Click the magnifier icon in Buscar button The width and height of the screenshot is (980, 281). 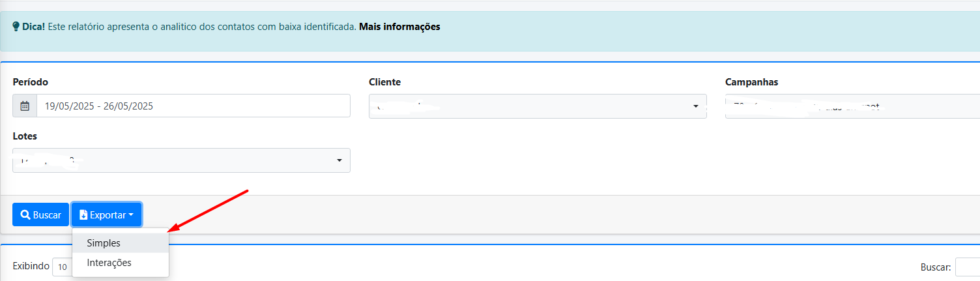(x=25, y=214)
